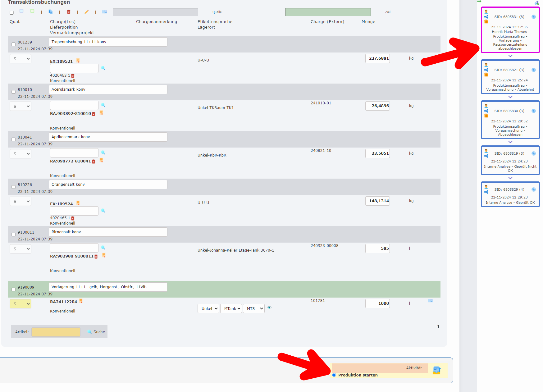
Task: Click share icon in SID 6805821 card
Action: pos(486,70)
